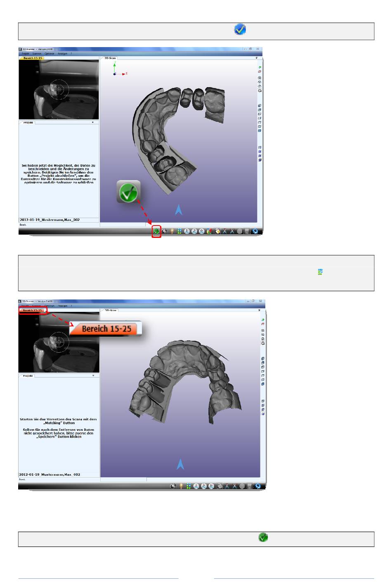Open the Scannen menu in the upper screenshot

37,53
